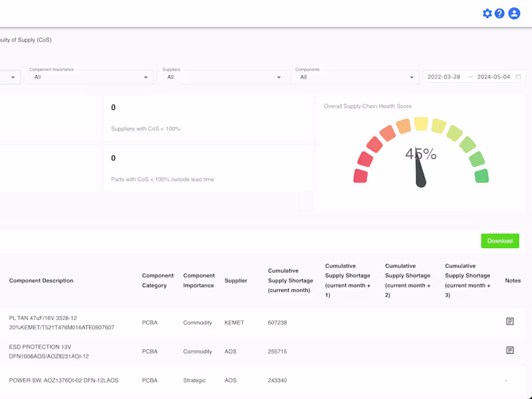
Task: Click the rightmost green gauge segment
Action: [481, 176]
